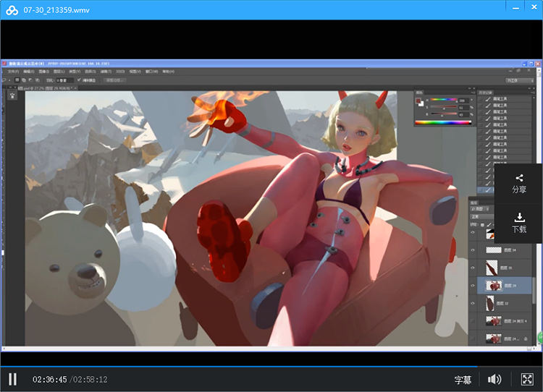Toggle the 消除锯齿 anti-alias checkbox

(79, 80)
